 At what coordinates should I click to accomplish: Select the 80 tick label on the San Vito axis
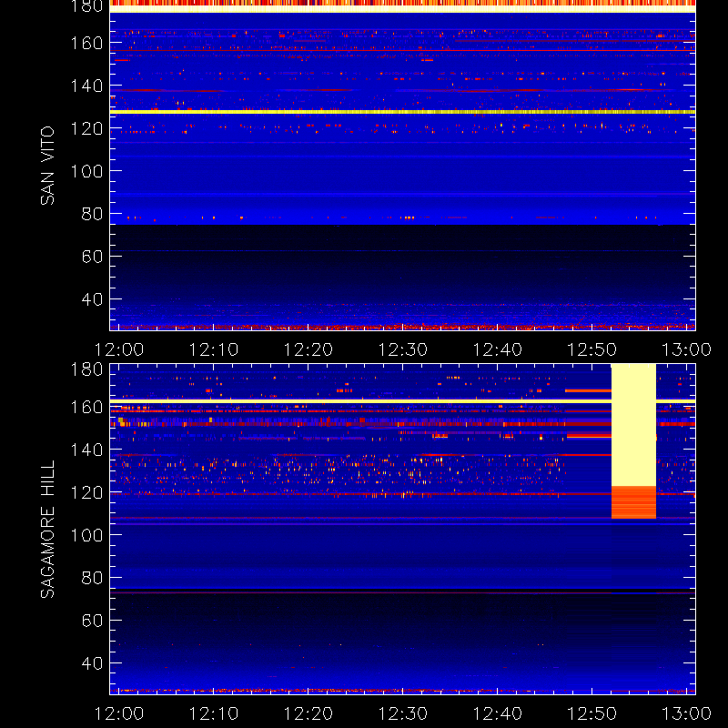(92, 214)
